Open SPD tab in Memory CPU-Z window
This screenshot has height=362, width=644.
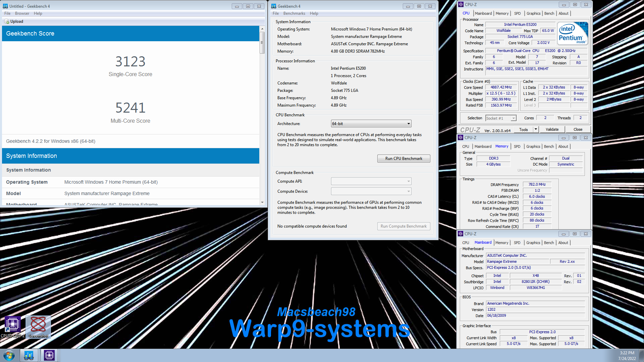tap(517, 146)
